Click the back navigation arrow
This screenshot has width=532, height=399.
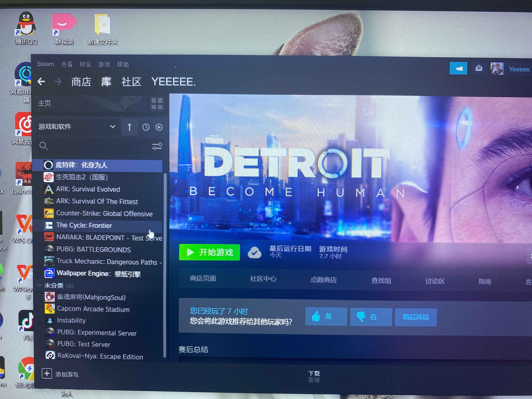tap(41, 82)
